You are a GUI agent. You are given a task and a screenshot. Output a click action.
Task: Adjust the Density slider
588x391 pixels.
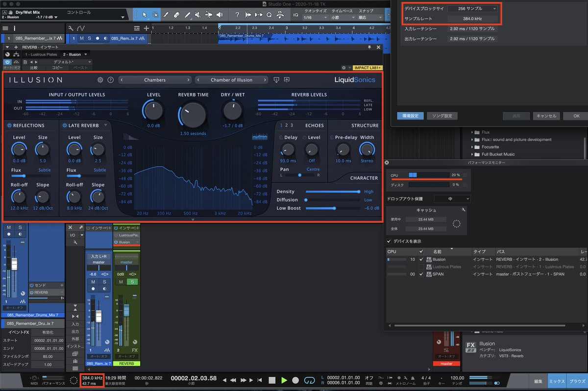(333, 192)
